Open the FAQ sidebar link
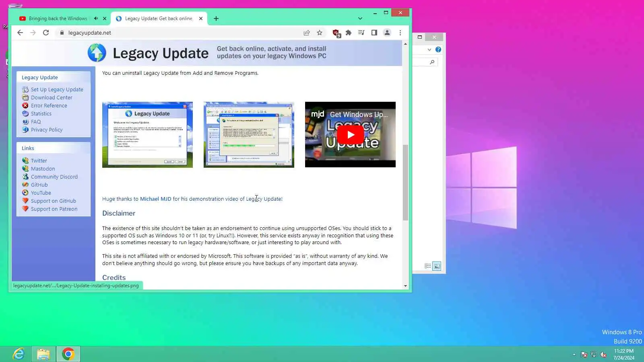Image resolution: width=644 pixels, height=362 pixels. coord(35,122)
